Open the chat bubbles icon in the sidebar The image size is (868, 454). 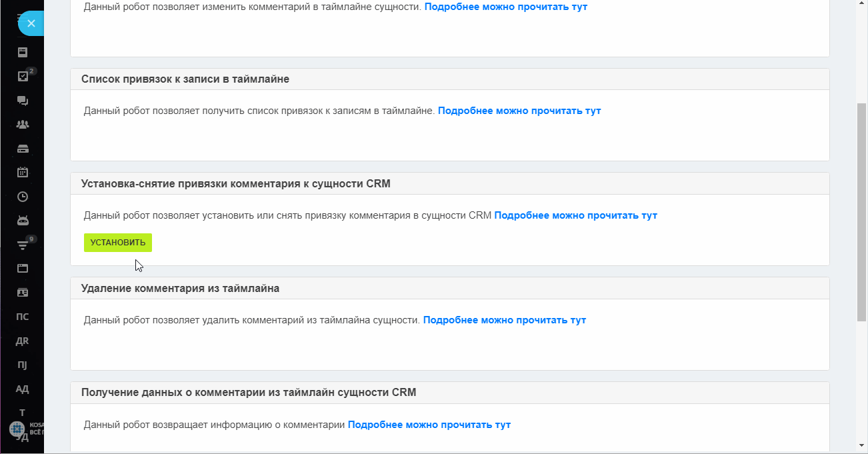tap(23, 101)
